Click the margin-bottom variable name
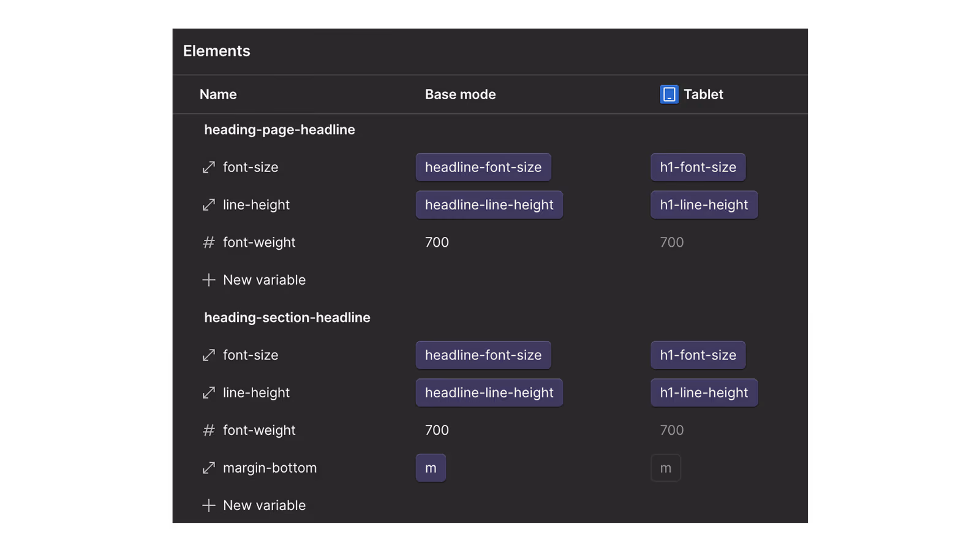The image size is (980, 551). tap(270, 468)
